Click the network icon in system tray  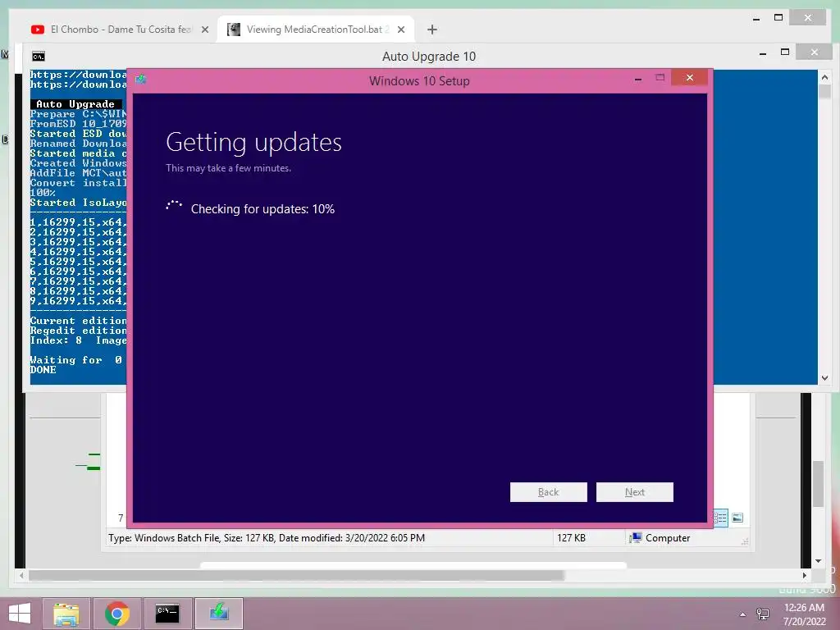coord(763,614)
